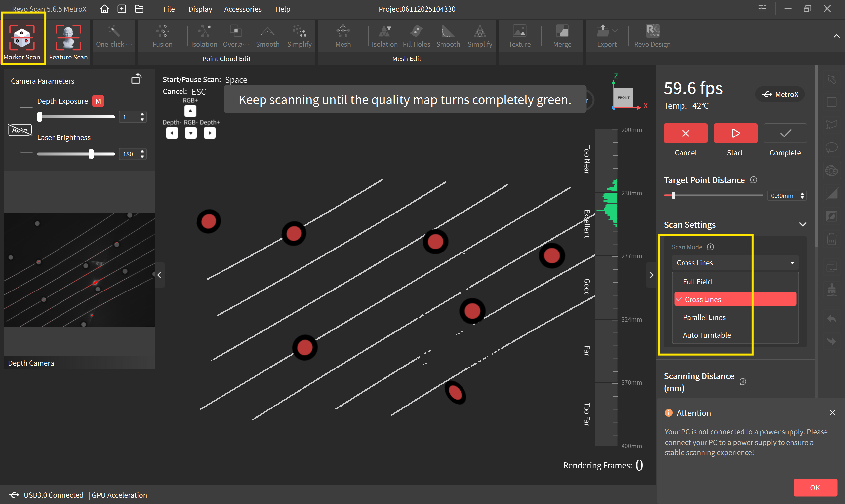The image size is (845, 504).
Task: Collapse the right panel arrow
Action: pos(651,275)
